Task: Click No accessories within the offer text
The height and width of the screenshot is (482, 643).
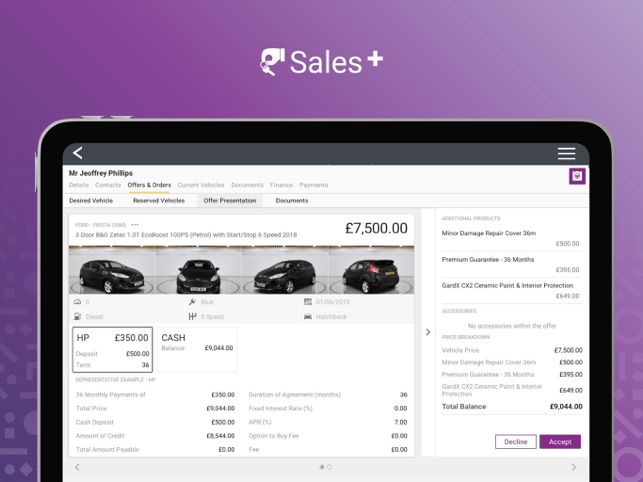Action: pyautogui.click(x=512, y=326)
